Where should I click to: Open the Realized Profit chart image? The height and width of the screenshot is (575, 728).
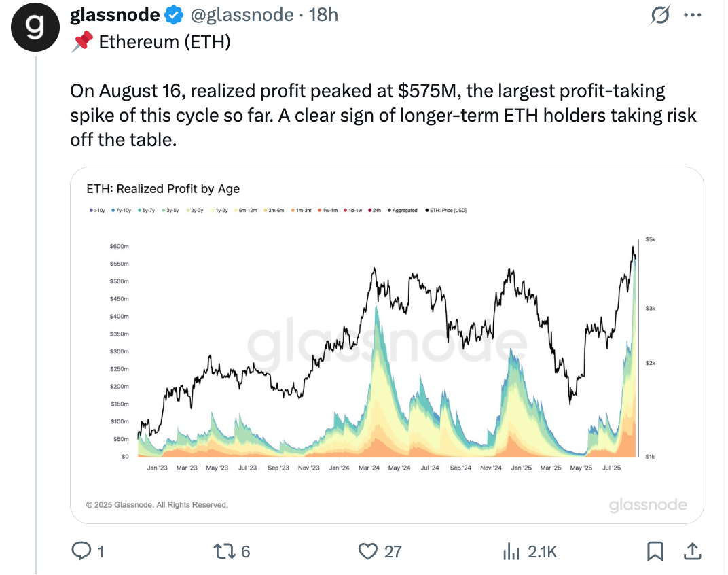(x=387, y=345)
